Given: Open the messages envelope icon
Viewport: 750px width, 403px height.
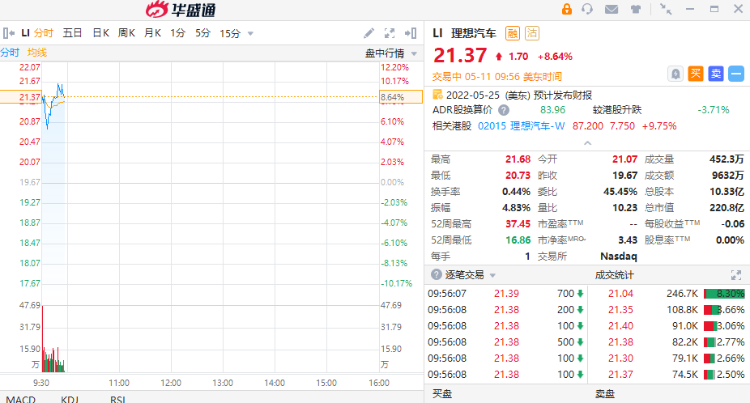Looking at the screenshot, I should point(612,10).
